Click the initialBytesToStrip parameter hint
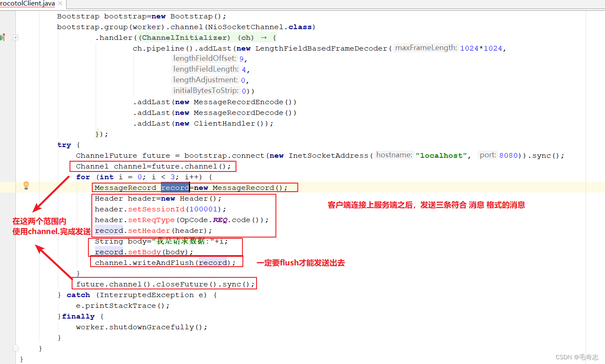The height and width of the screenshot is (364, 605). pyautogui.click(x=206, y=90)
